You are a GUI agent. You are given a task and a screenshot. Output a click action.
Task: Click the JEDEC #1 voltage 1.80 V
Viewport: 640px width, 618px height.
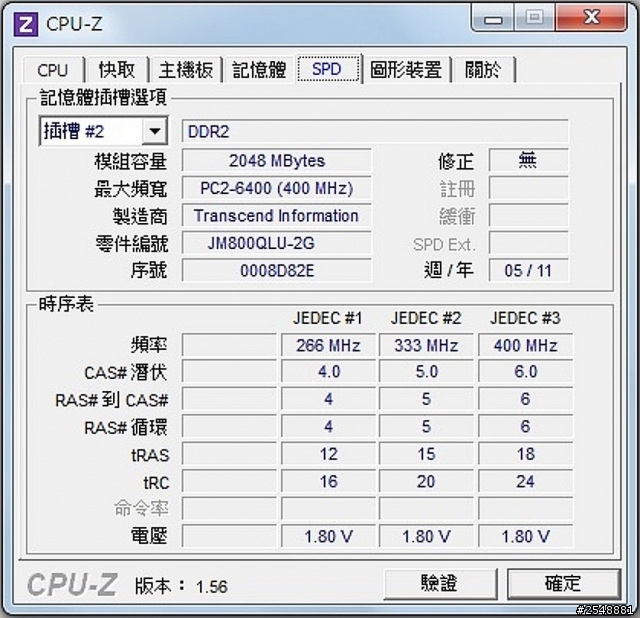[x=329, y=536]
